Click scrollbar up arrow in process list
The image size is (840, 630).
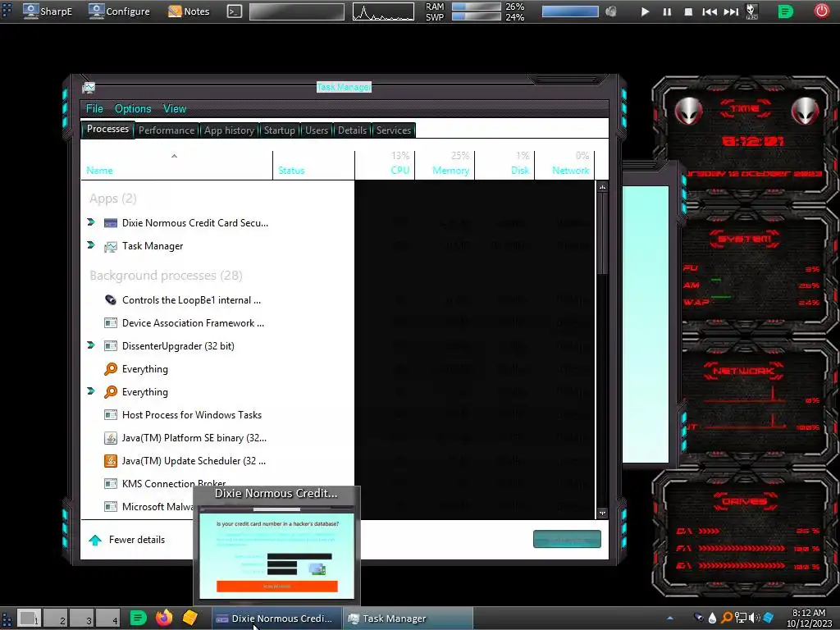click(602, 187)
